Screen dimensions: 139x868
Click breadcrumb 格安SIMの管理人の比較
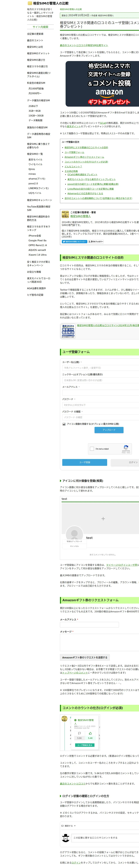pos(71,9)
